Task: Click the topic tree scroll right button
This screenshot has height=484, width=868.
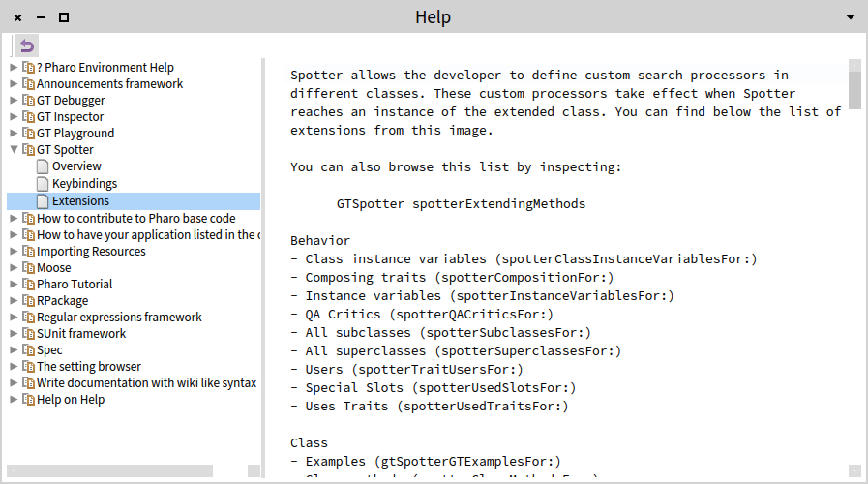Action: pyautogui.click(x=254, y=470)
